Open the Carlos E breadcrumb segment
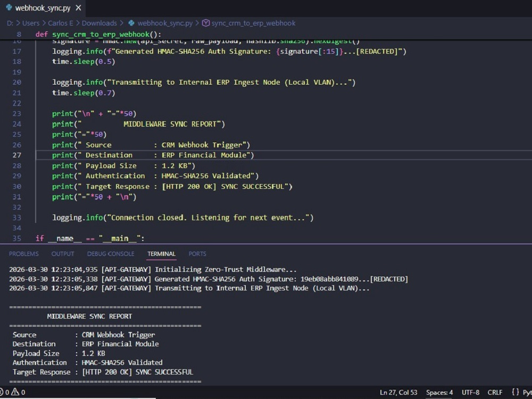The width and height of the screenshot is (532, 399). [x=61, y=23]
